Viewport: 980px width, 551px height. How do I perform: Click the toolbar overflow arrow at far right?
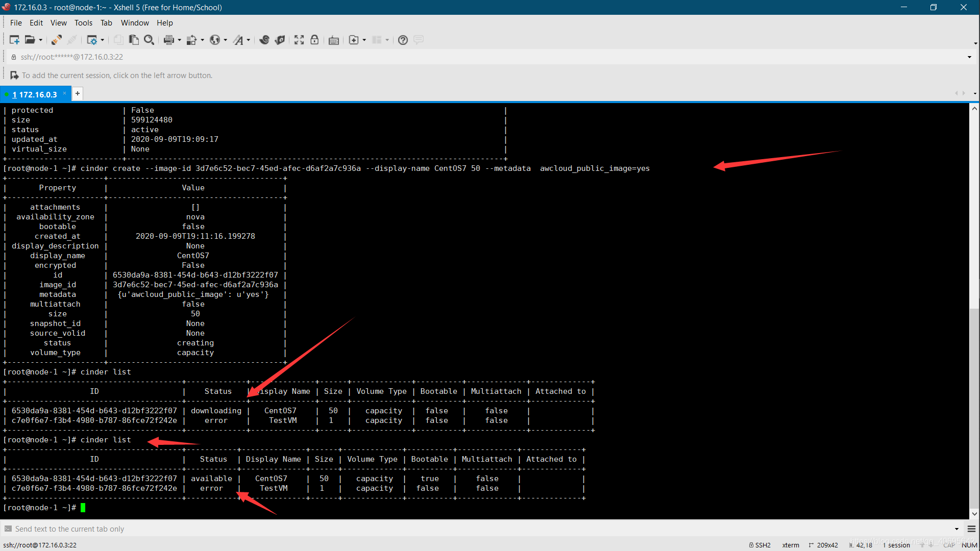pyautogui.click(x=975, y=43)
